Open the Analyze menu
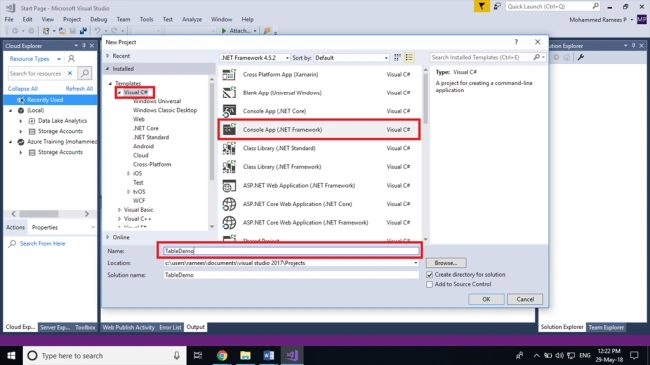The image size is (650, 365). click(192, 19)
